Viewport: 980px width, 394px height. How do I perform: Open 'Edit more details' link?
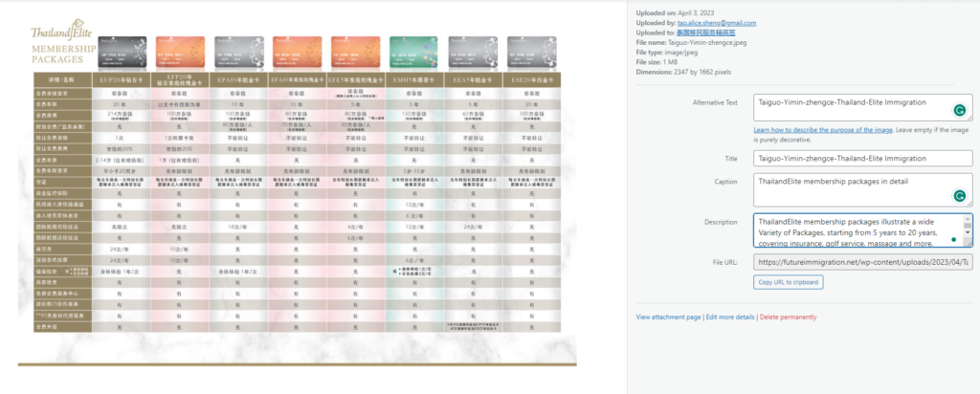[x=730, y=317]
